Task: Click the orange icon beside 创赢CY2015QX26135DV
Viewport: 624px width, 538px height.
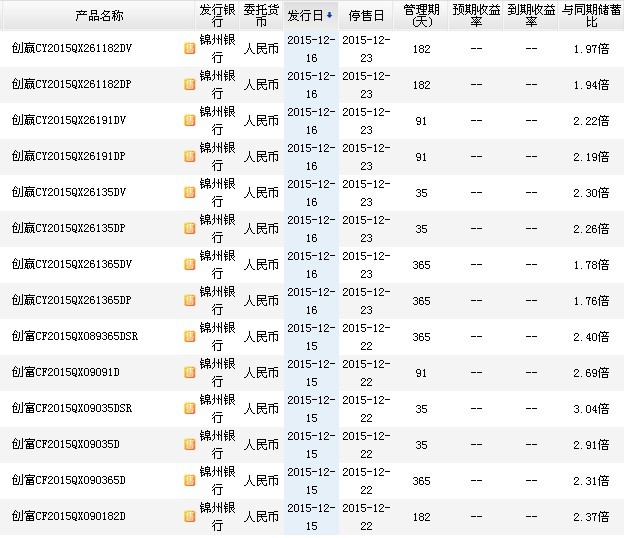Action: [190, 193]
